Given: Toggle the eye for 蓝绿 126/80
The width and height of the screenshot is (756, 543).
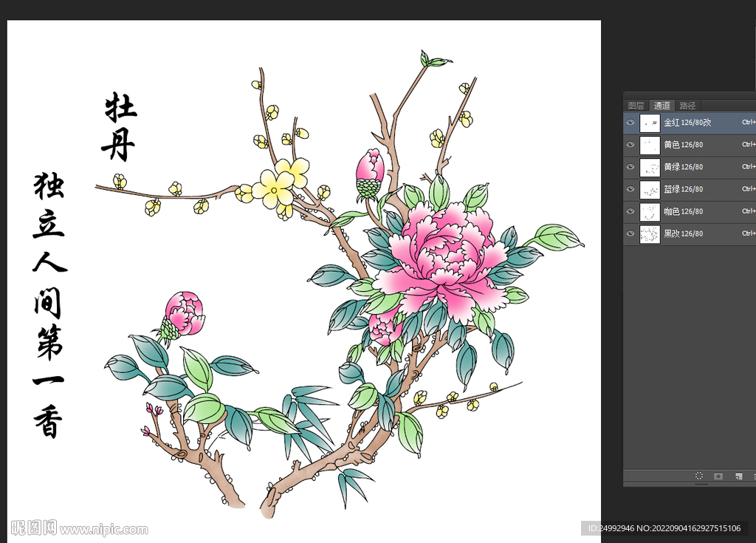Looking at the screenshot, I should [630, 189].
